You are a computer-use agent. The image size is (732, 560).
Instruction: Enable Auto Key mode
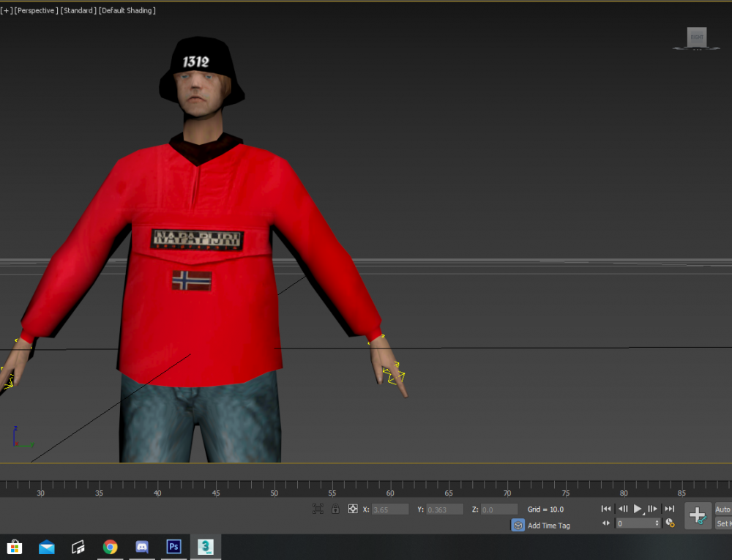pyautogui.click(x=724, y=509)
